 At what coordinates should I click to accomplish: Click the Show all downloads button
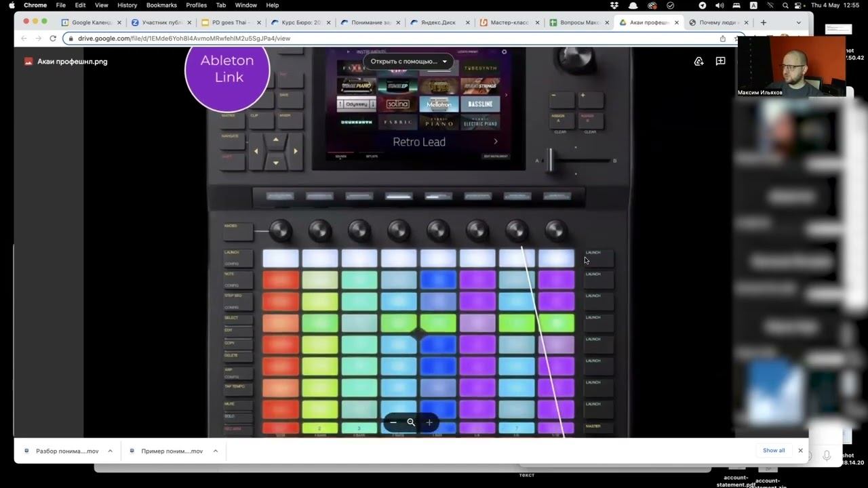tap(773, 451)
